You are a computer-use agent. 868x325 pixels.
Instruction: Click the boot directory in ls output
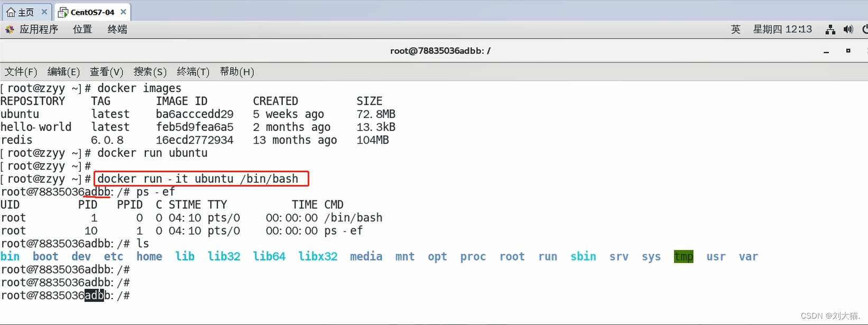(x=45, y=256)
